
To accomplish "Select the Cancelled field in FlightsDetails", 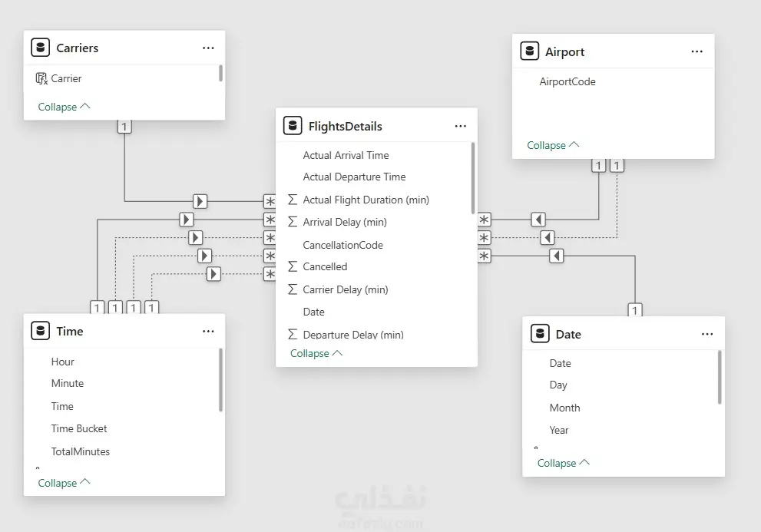I will tap(325, 266).
